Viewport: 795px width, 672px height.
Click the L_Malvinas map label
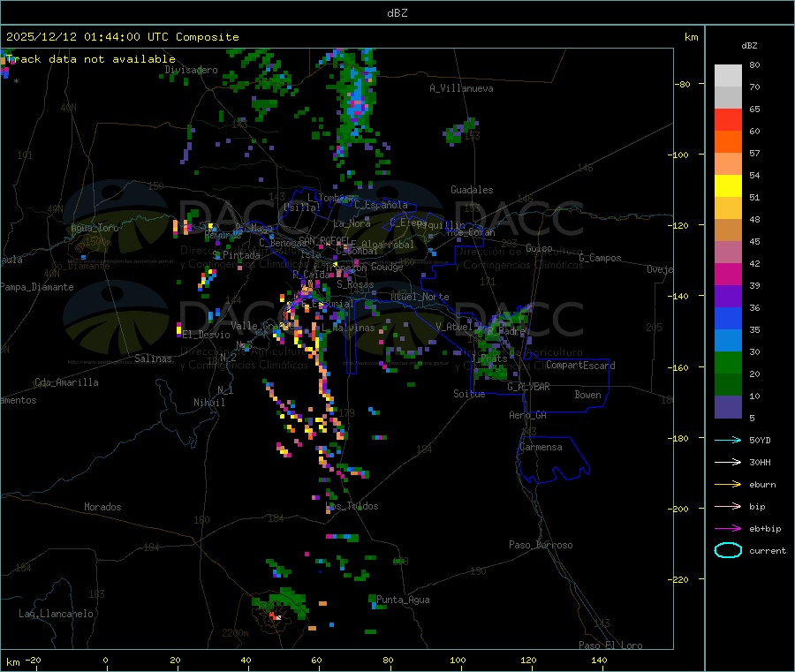click(x=348, y=328)
